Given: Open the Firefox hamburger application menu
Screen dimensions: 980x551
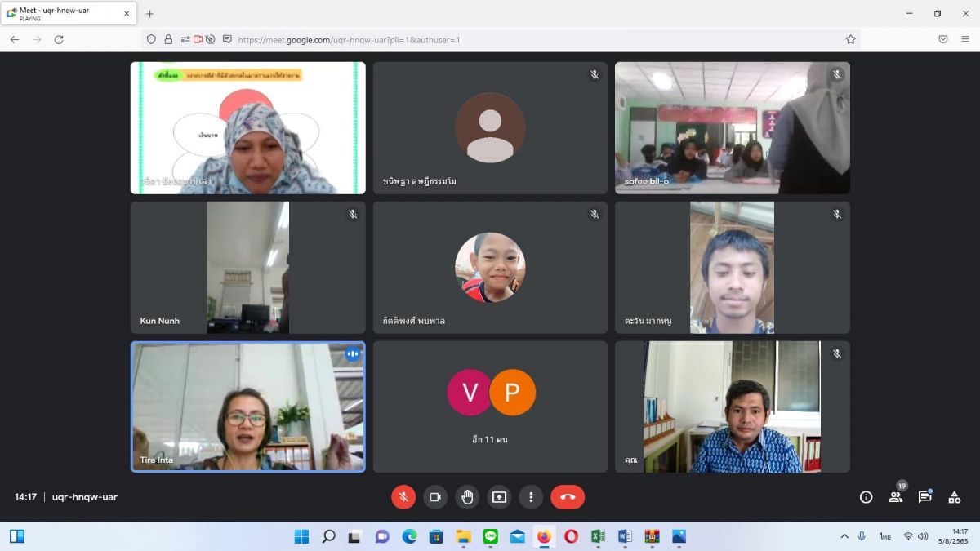Looking at the screenshot, I should click(x=965, y=39).
